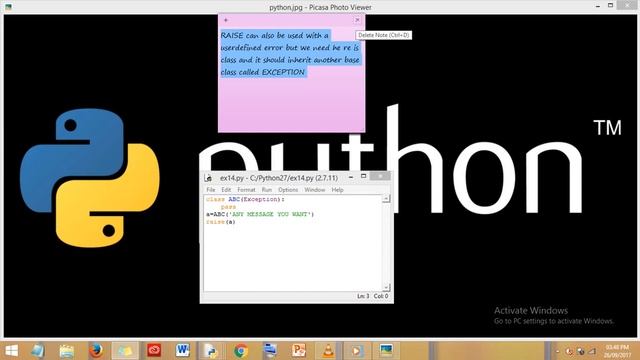Open VLC media player from taskbar
The image size is (640, 360).
coord(328,351)
